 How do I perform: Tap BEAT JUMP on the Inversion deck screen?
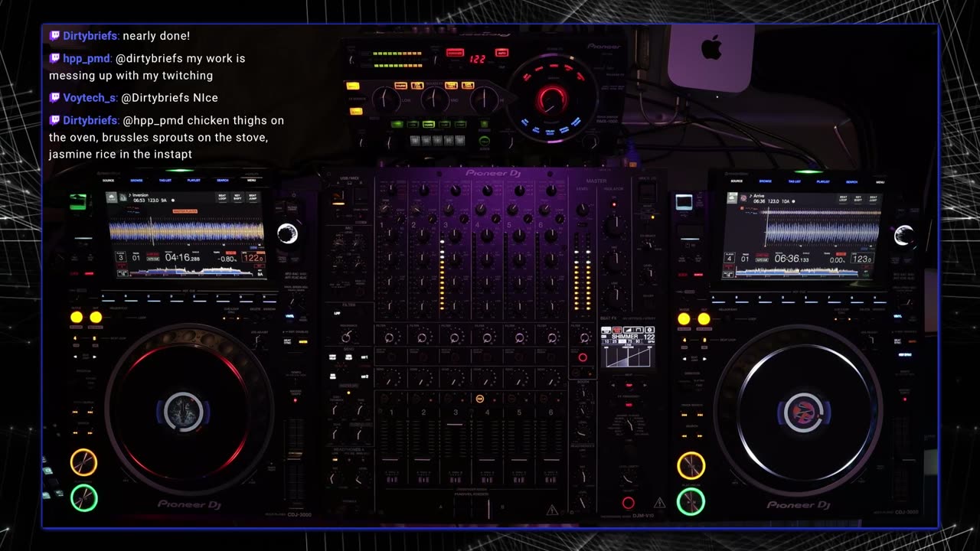253,197
